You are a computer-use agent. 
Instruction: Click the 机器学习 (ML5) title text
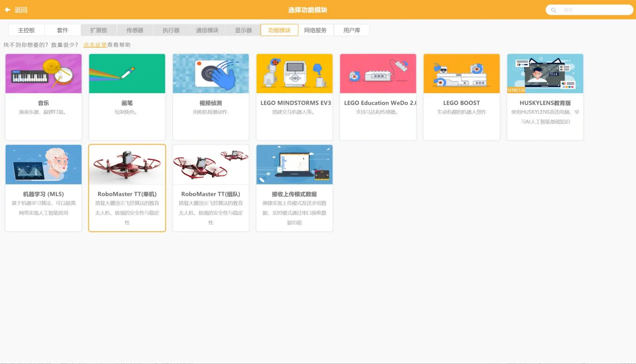pos(43,194)
